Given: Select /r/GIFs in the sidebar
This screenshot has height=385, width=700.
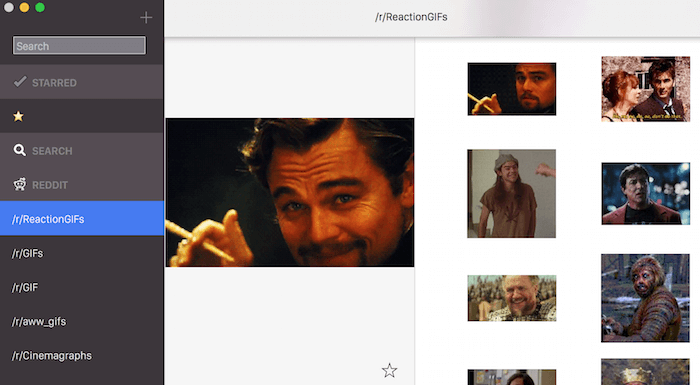Looking at the screenshot, I should coord(82,253).
